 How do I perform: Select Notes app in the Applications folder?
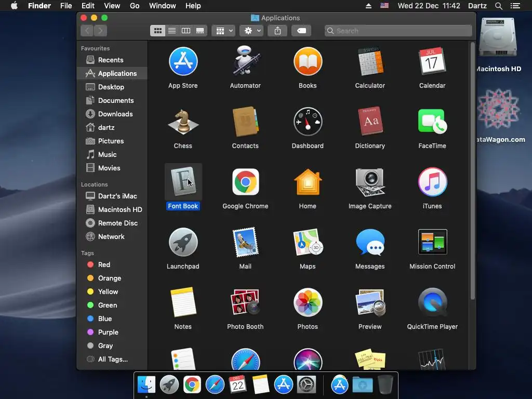183,302
